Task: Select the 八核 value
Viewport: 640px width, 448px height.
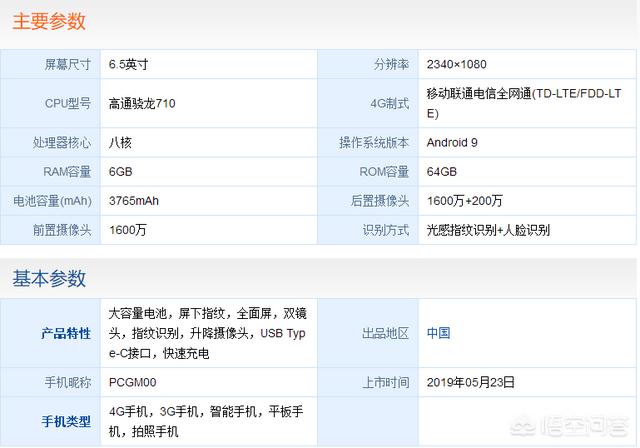Action: pos(120,143)
